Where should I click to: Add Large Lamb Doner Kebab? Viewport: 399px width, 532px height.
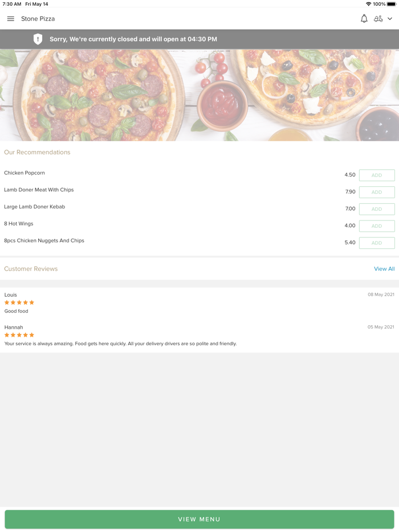point(377,209)
